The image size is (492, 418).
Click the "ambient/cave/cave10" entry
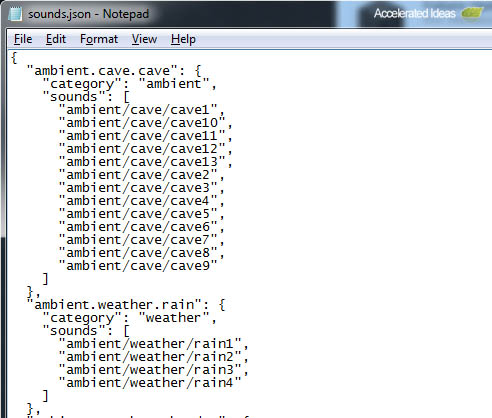point(145,123)
